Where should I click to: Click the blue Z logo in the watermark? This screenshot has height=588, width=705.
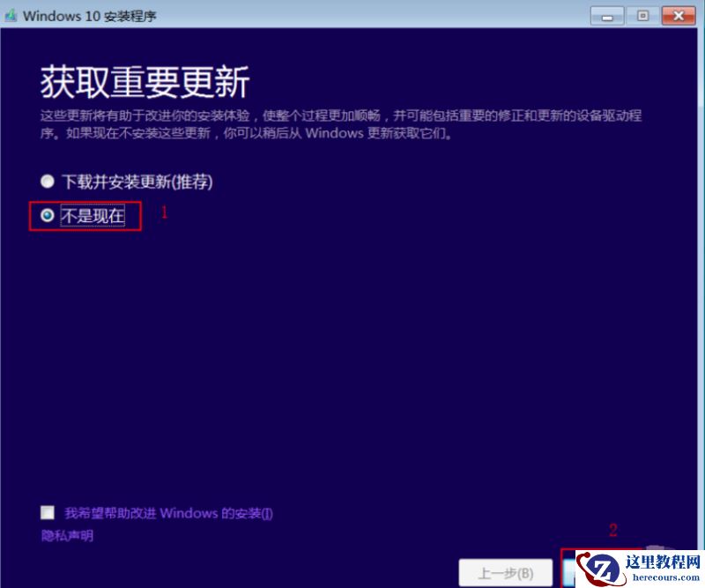(601, 569)
